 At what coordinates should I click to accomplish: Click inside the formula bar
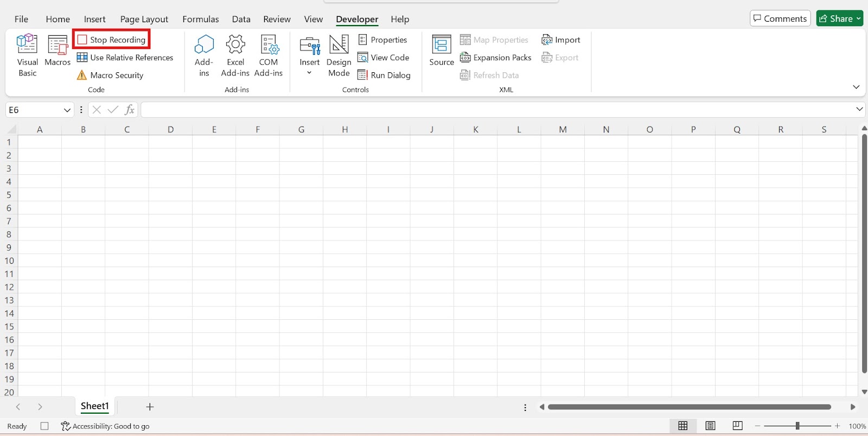(x=496, y=110)
